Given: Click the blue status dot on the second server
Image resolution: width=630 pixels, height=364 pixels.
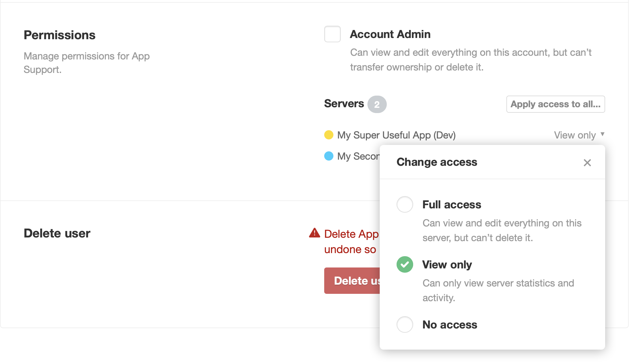Looking at the screenshot, I should (x=328, y=156).
